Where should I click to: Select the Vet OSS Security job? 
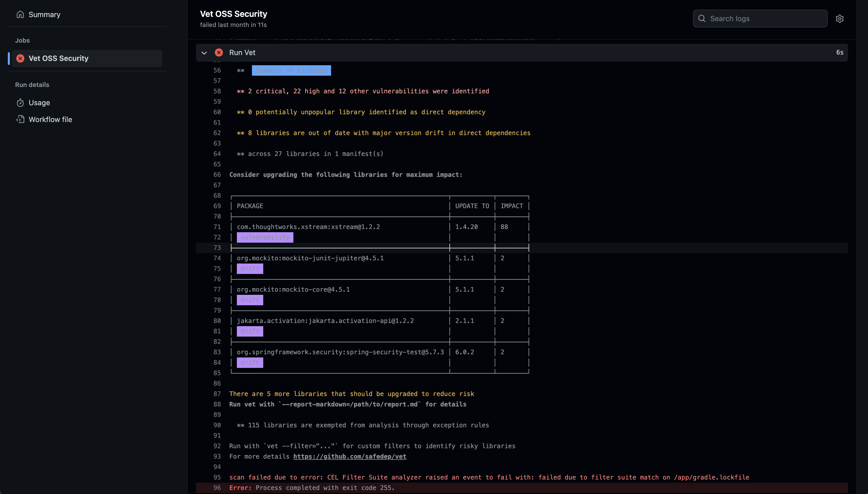(x=87, y=58)
